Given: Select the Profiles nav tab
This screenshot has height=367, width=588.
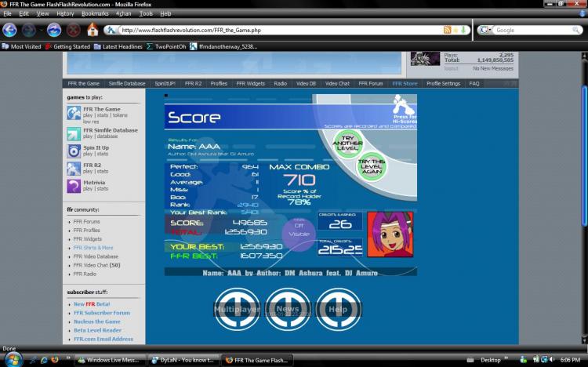Looking at the screenshot, I should point(219,84).
